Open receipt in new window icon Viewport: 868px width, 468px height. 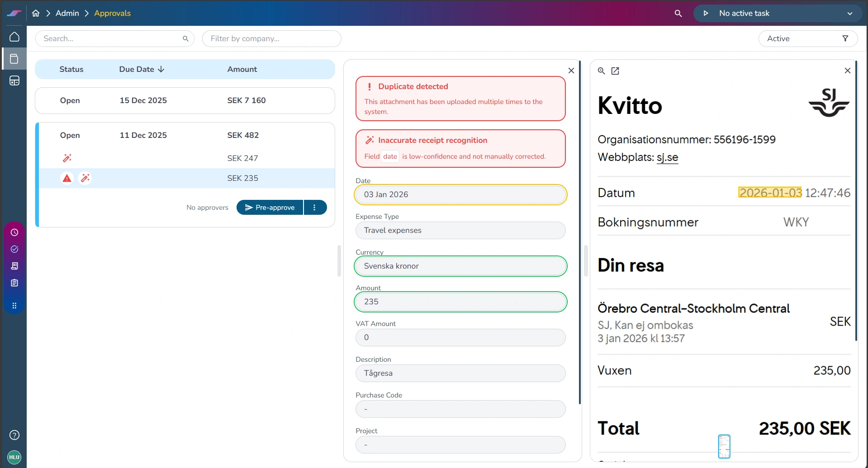click(x=615, y=71)
